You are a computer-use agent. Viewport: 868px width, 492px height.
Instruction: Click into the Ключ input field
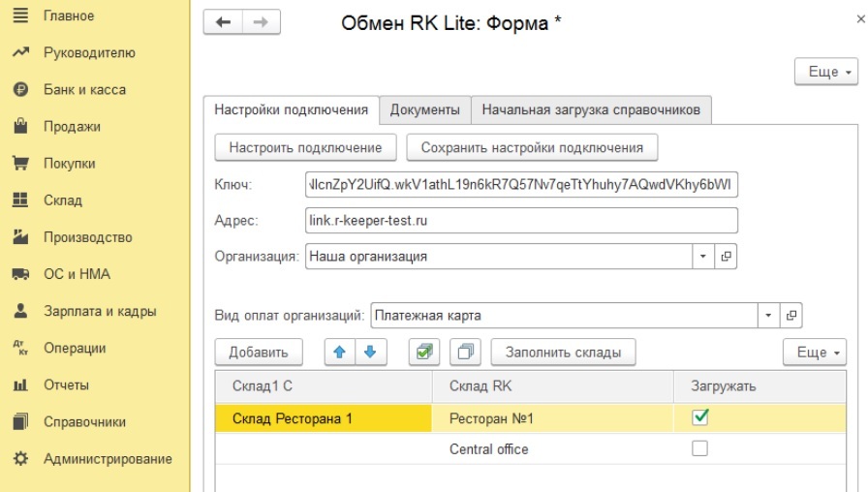coord(521,184)
